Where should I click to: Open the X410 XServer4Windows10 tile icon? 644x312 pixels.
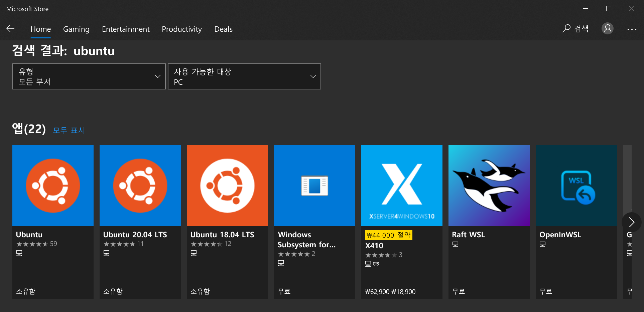coord(402,186)
